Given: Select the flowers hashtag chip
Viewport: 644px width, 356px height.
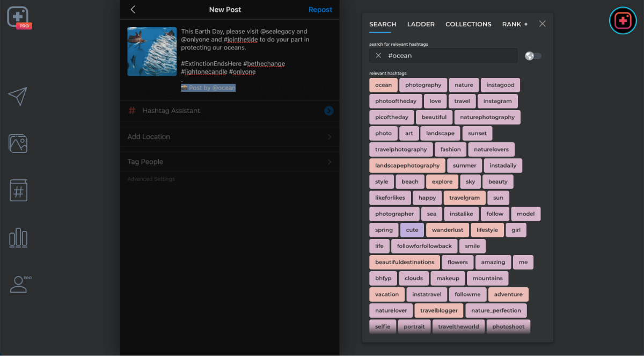Looking at the screenshot, I should [458, 262].
